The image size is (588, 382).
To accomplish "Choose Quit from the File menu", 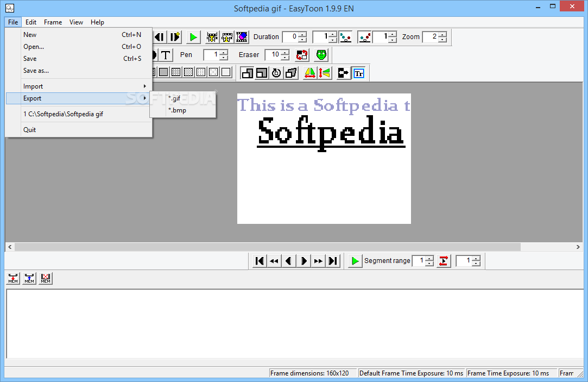I will click(x=79, y=130).
